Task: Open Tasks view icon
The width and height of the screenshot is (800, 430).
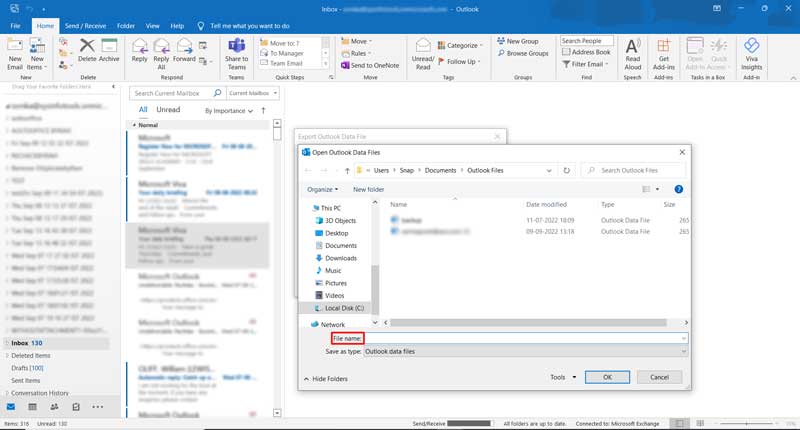Action: [76, 407]
